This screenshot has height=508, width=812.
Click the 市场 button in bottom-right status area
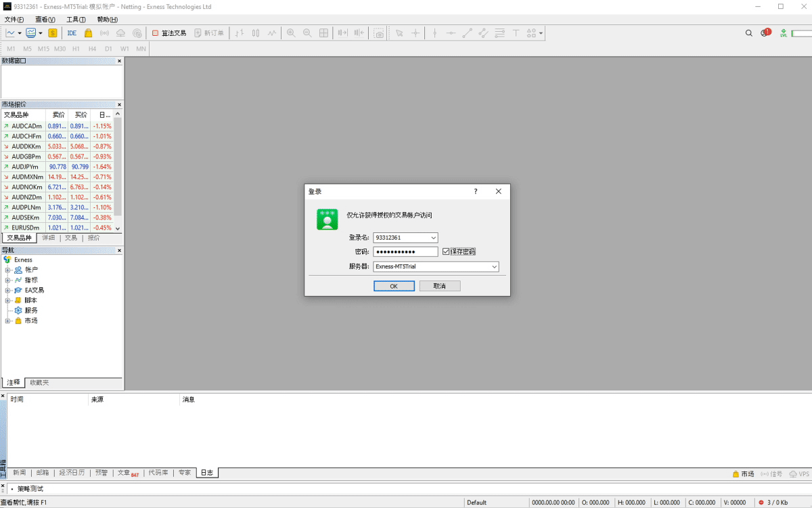743,474
